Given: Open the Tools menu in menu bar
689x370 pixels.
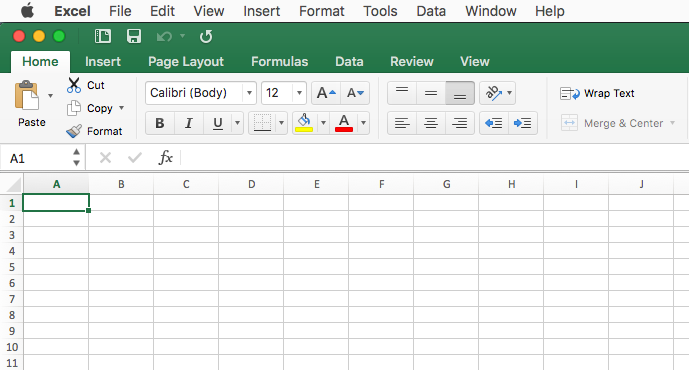Looking at the screenshot, I should pos(380,11).
